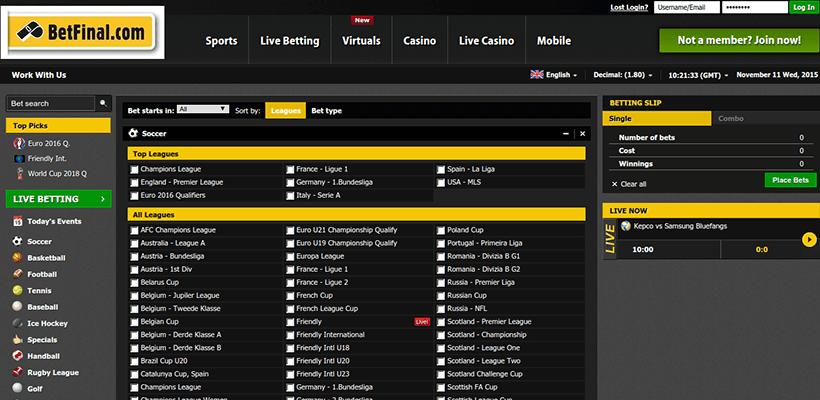The width and height of the screenshot is (820, 400).
Task: Click the Ice Hockey puck icon
Action: (x=18, y=323)
